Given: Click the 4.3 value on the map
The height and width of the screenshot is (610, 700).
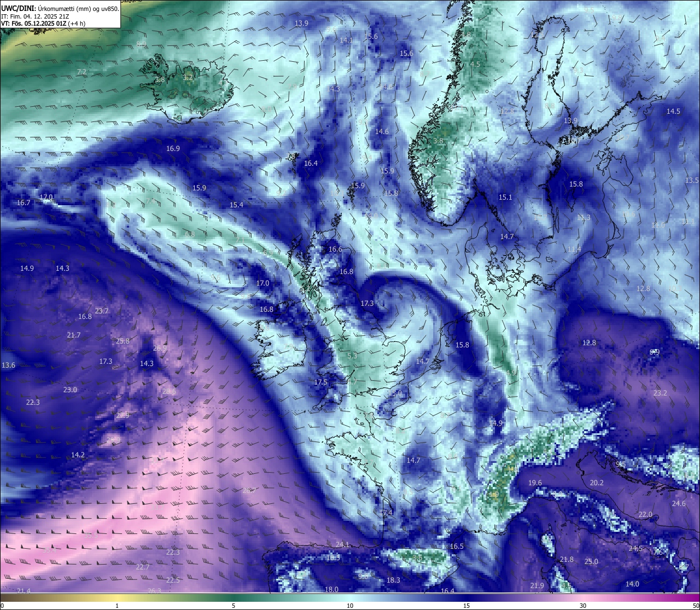Looking at the screenshot, I should coord(335,89).
